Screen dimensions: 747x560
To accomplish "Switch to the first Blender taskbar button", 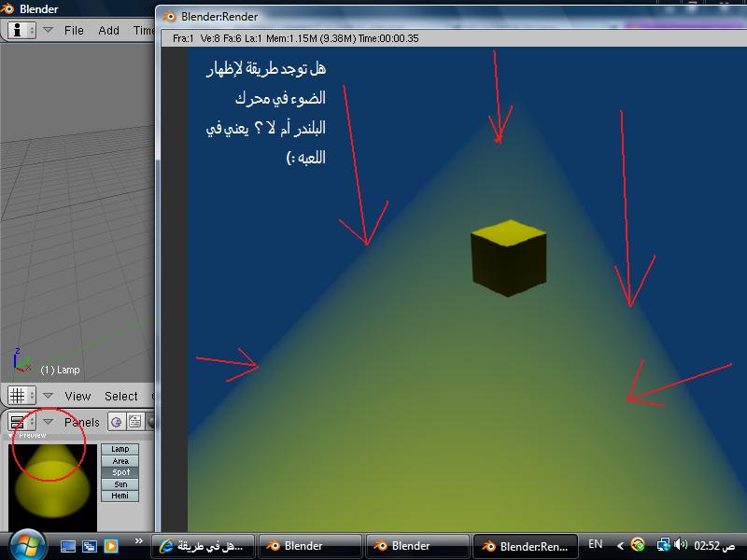I will [310, 546].
